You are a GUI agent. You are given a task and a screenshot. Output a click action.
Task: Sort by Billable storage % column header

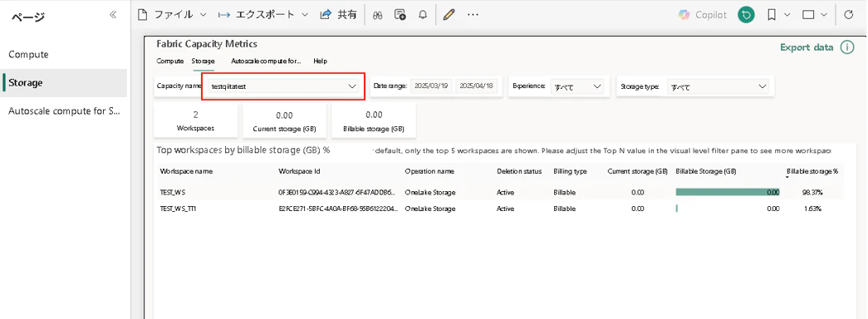[x=812, y=171]
